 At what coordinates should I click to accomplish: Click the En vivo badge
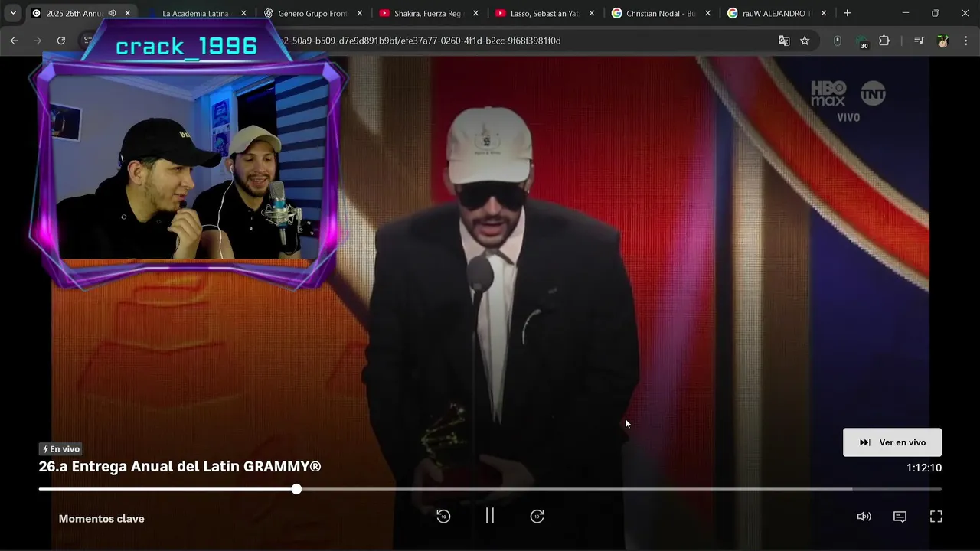point(60,449)
